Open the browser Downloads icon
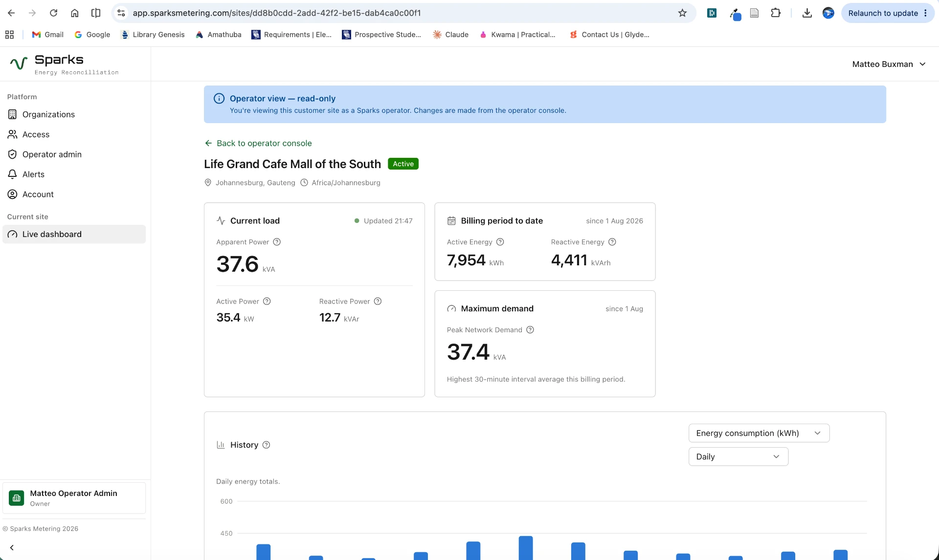The image size is (939, 560). tap(807, 13)
